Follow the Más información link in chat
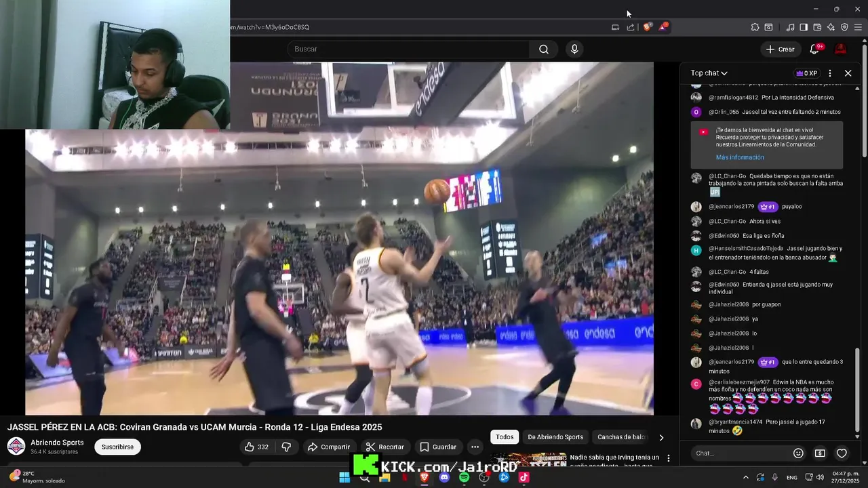 coord(740,157)
